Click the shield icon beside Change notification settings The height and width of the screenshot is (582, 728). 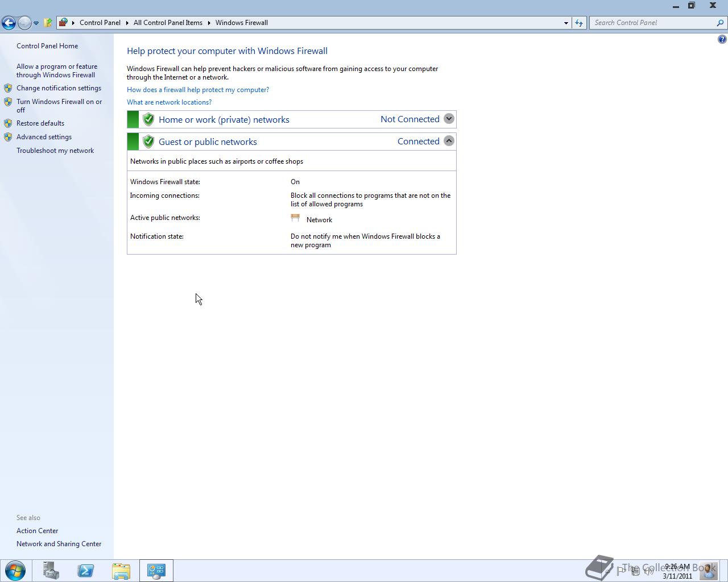tap(8, 88)
